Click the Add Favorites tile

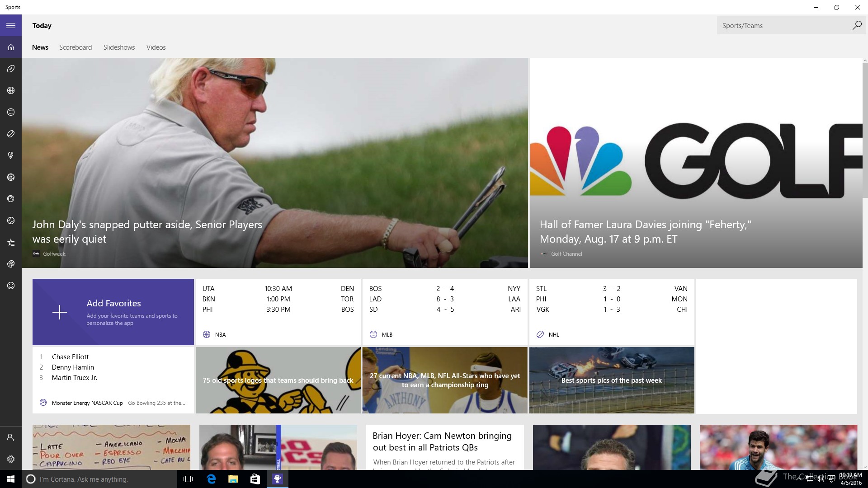(x=113, y=312)
